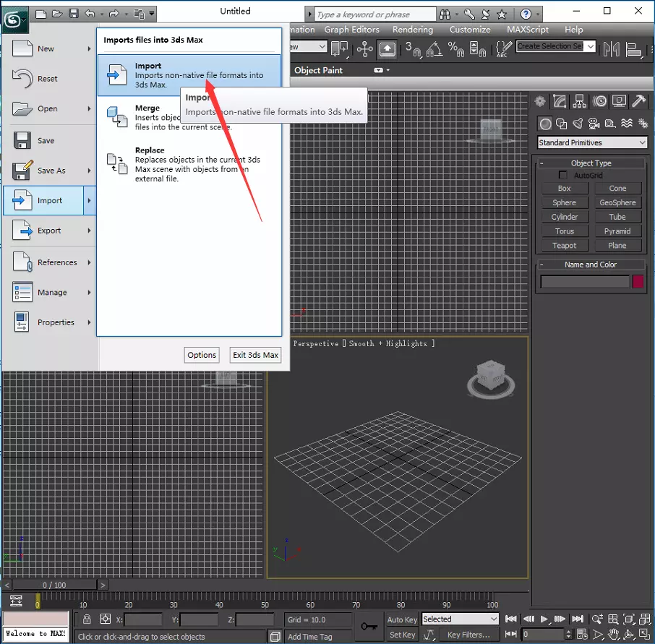Undo with the Quick Access toolbar arrow
This screenshot has width=655, height=644.
pos(90,14)
